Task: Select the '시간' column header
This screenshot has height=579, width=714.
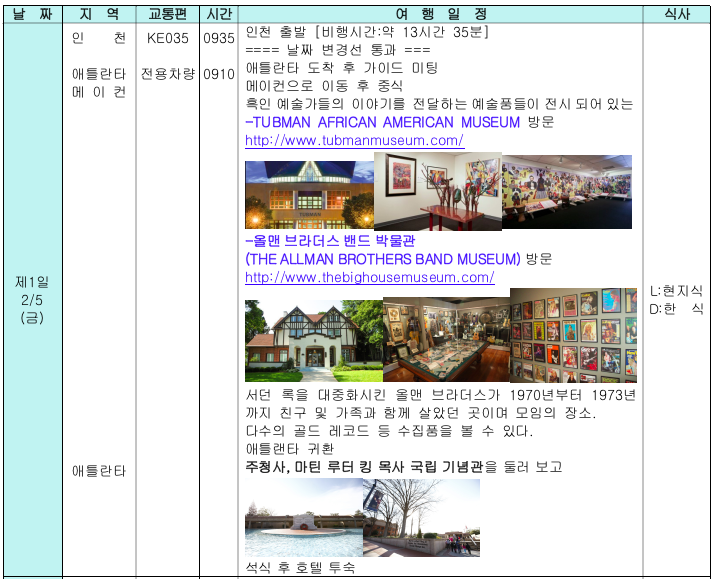Action: [x=219, y=14]
